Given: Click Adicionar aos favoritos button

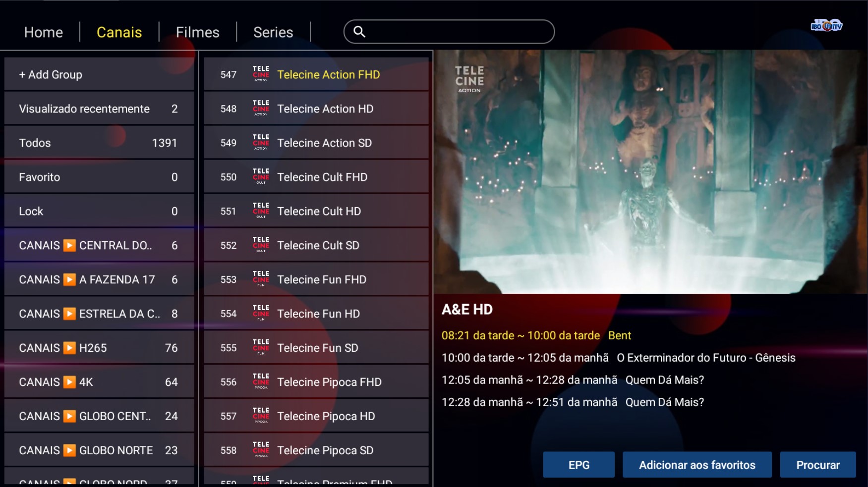Looking at the screenshot, I should point(696,465).
